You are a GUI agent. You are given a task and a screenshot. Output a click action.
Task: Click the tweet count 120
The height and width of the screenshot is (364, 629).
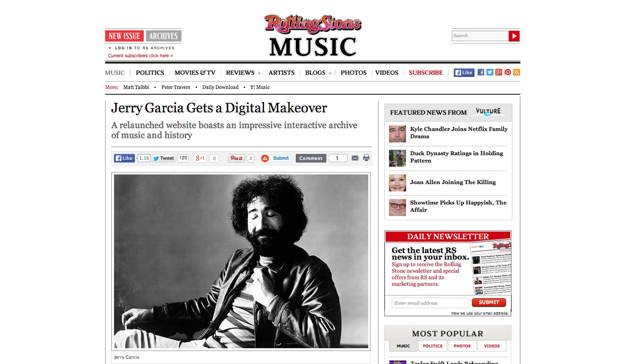[183, 158]
